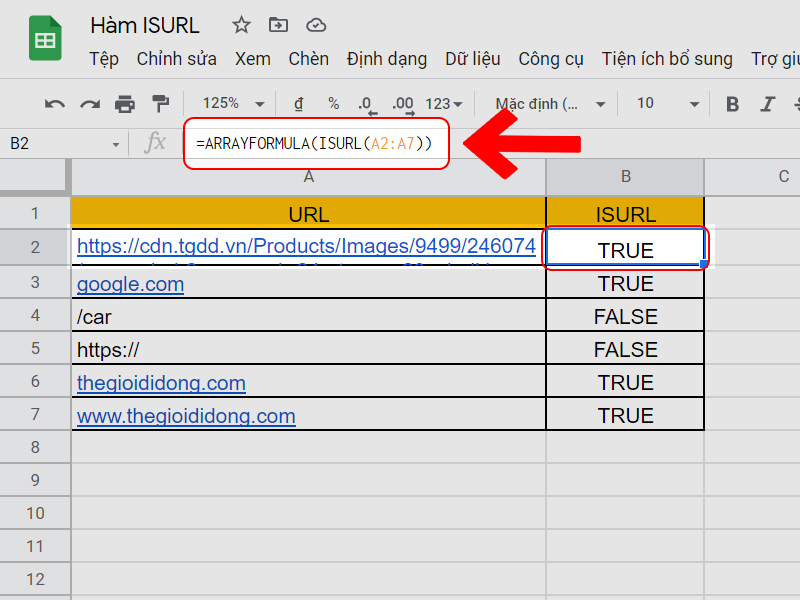
Task: Click the select-all corner box
Action: click(34, 176)
